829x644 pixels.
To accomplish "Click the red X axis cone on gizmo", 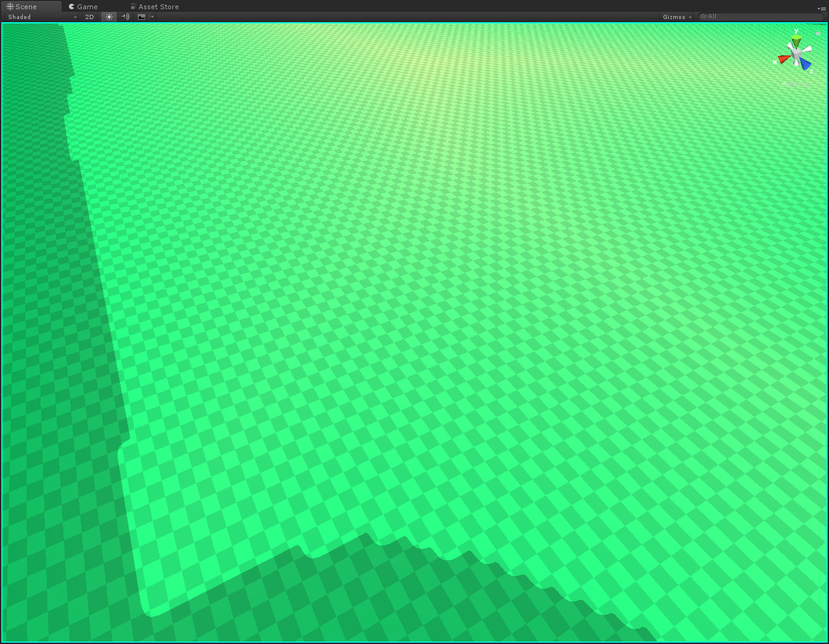I will (x=783, y=59).
